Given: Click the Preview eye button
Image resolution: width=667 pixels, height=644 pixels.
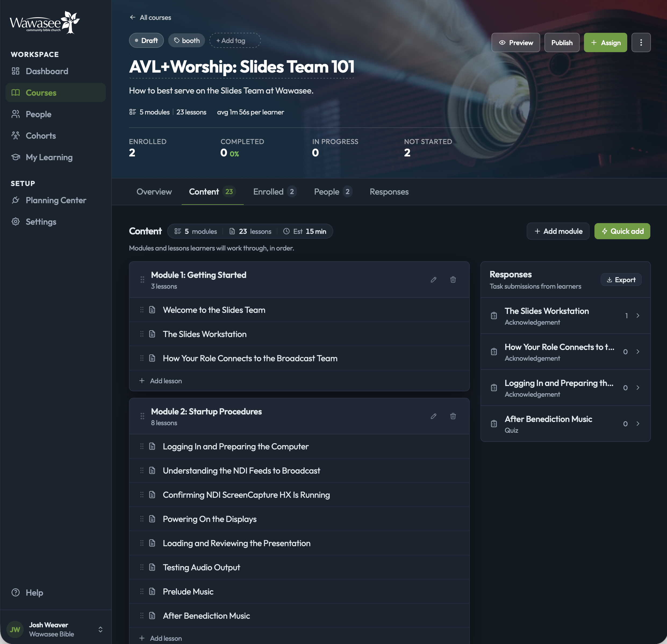Looking at the screenshot, I should (x=515, y=42).
